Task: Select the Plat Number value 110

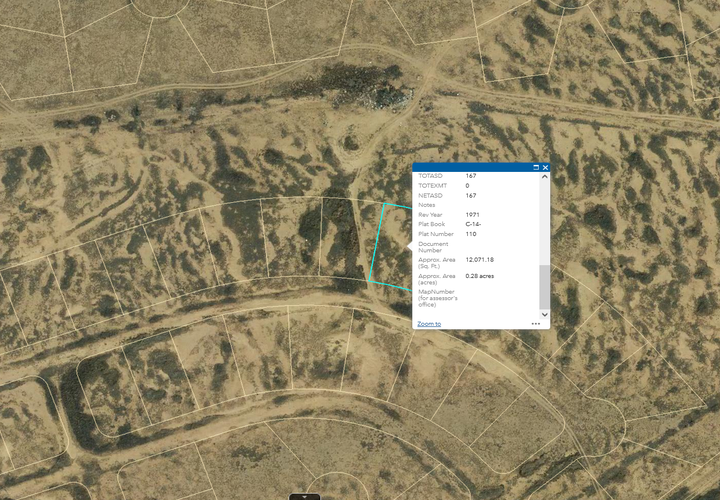Action: (x=471, y=234)
